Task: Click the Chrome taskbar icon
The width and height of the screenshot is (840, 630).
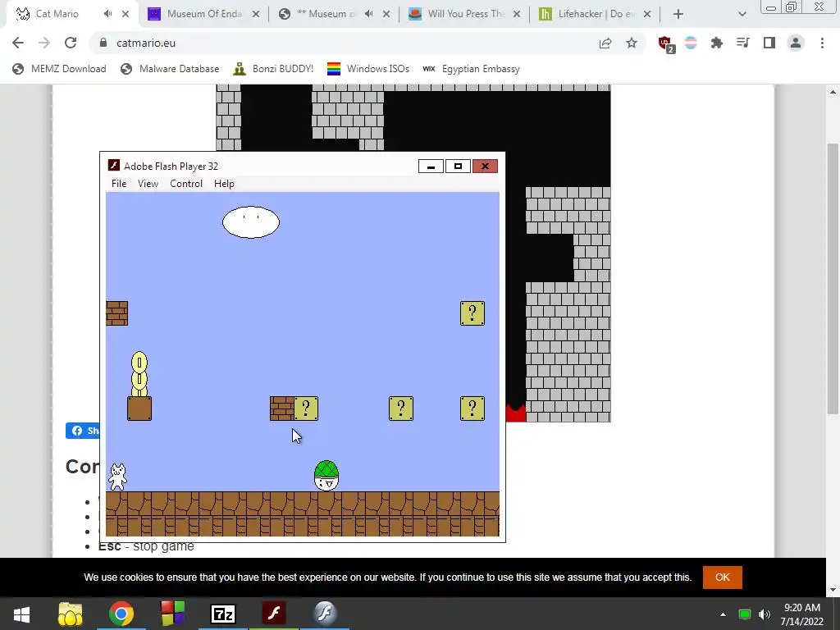Action: (121, 614)
